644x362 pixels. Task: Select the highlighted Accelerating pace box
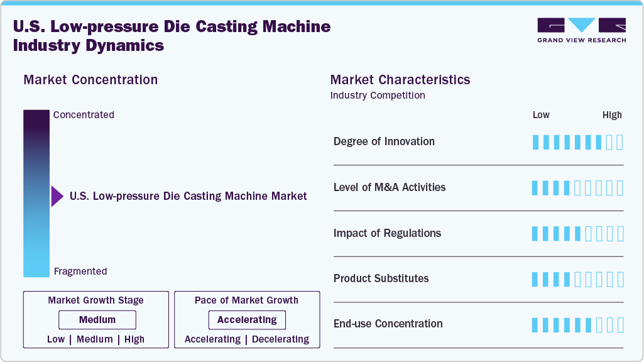click(247, 320)
